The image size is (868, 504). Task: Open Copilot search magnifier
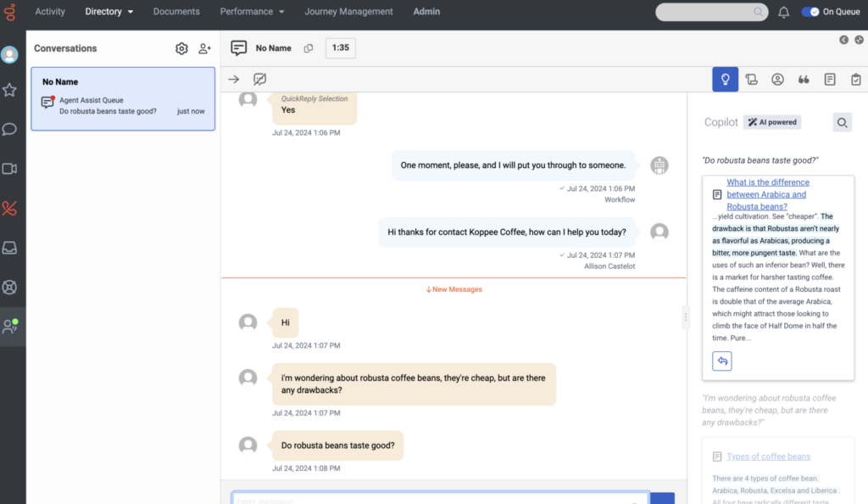tap(842, 122)
